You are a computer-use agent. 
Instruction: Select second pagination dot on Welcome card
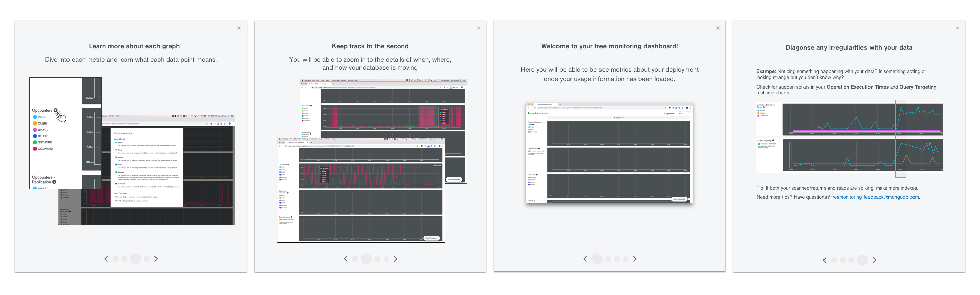[608, 259]
